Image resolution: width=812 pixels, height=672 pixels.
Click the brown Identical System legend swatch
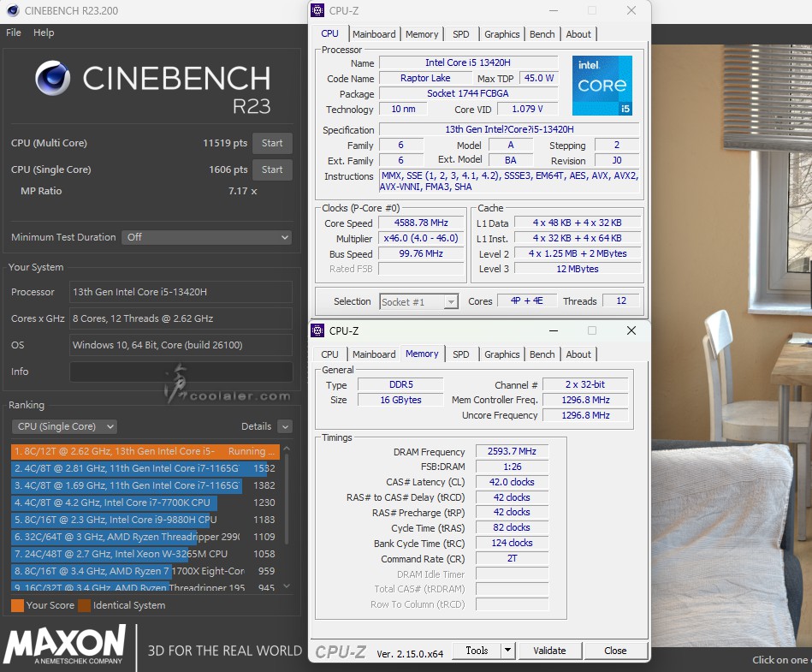point(85,606)
